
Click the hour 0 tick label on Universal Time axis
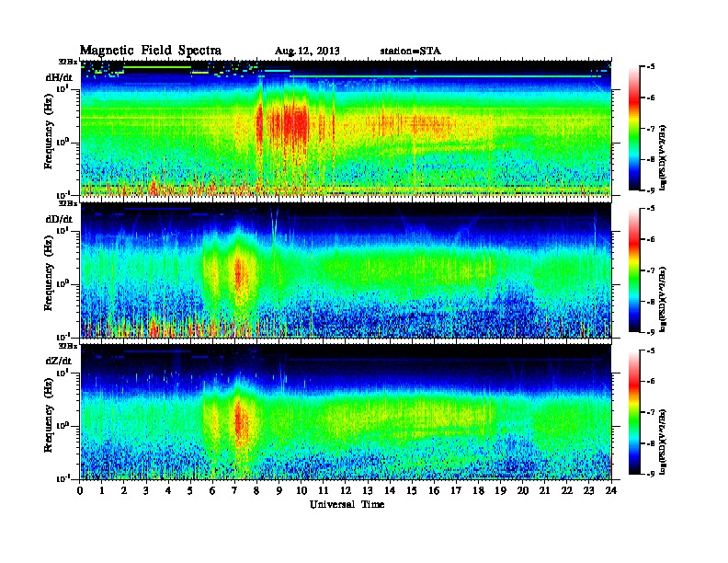[80, 490]
